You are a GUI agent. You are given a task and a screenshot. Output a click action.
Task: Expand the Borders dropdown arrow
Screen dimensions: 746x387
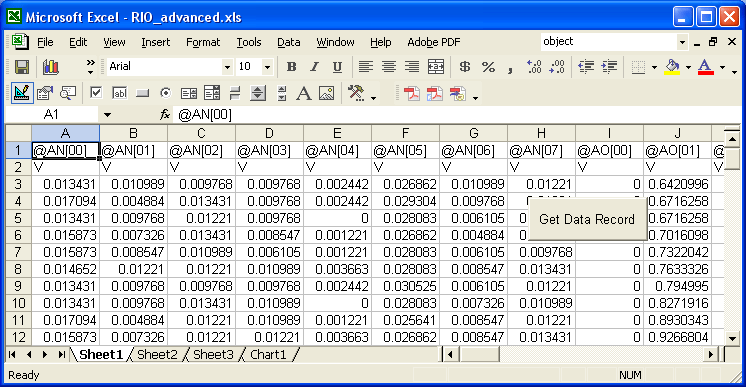(654, 67)
